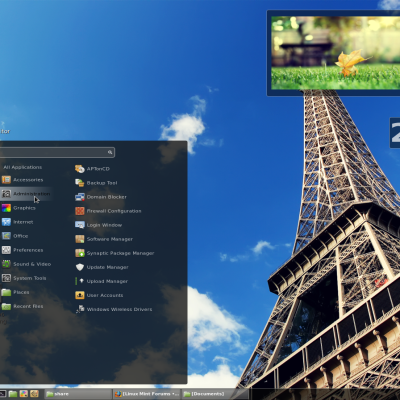This screenshot has height=400, width=400.
Task: Switch to Linux Mint Forums taskbar window
Action: (x=147, y=394)
